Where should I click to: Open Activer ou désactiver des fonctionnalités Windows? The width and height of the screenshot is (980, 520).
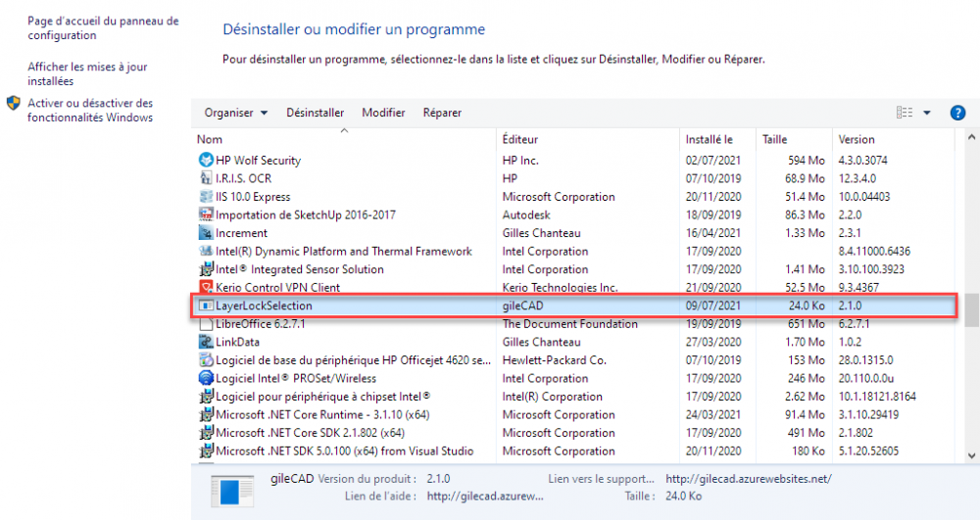tap(90, 110)
